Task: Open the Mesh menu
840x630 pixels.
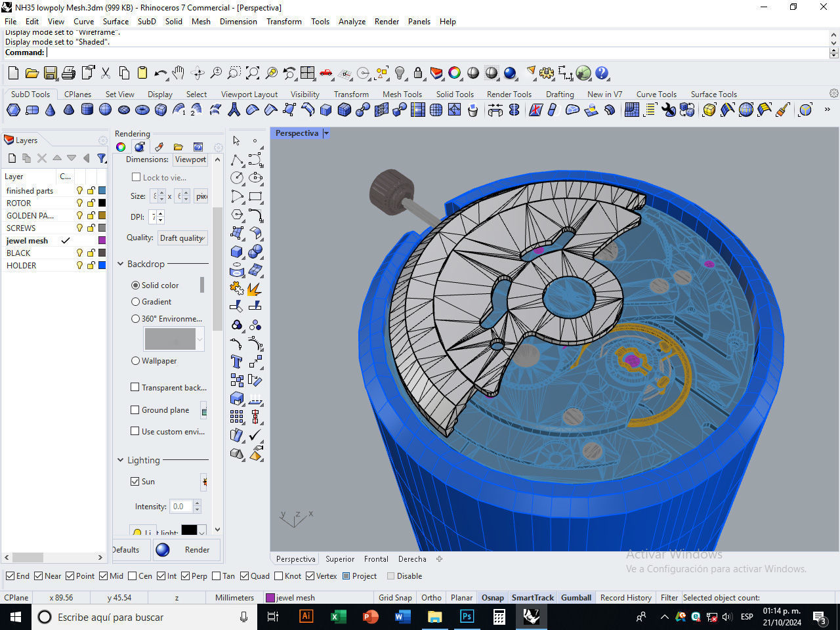Action: point(201,22)
